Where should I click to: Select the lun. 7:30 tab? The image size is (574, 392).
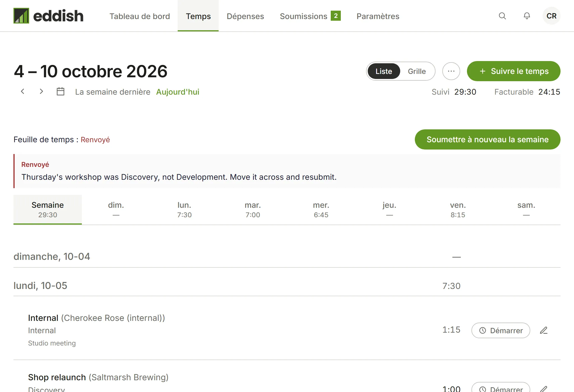[184, 209]
